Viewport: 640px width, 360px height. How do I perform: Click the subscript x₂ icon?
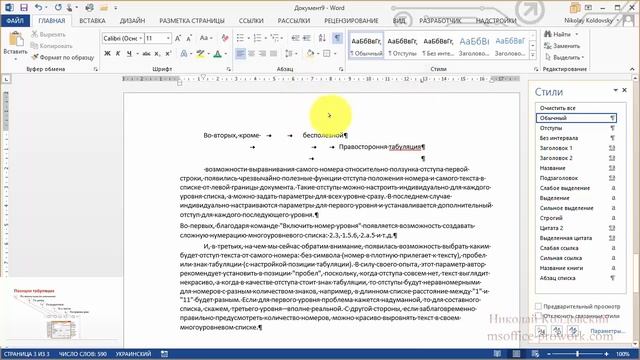157,53
